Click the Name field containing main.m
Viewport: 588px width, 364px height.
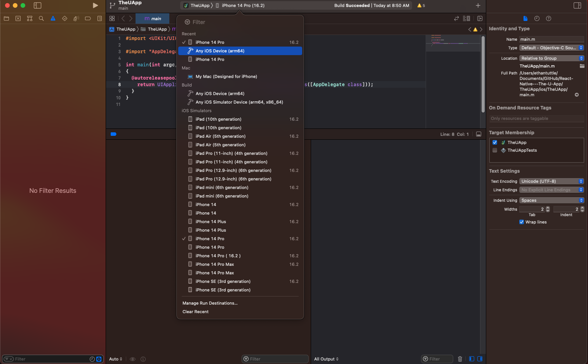coord(551,39)
